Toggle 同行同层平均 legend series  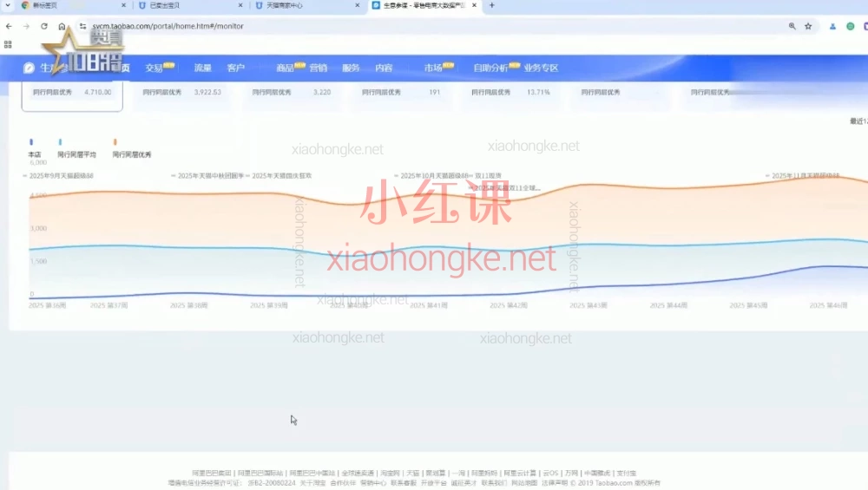pos(76,149)
